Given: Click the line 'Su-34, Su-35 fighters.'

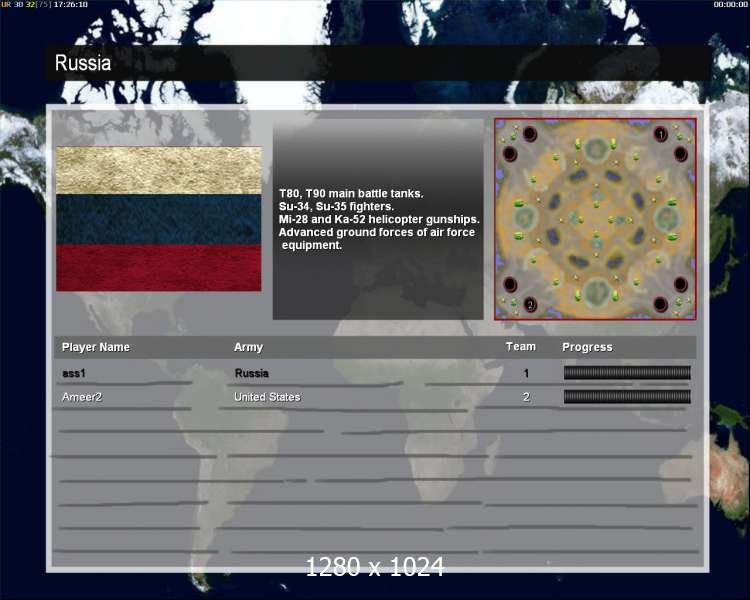Looking at the screenshot, I should 336,207.
